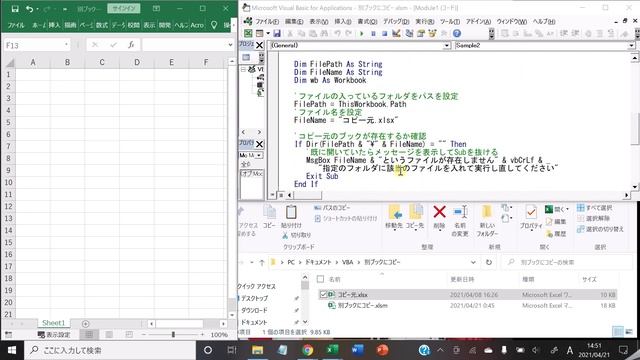The image size is (640, 360).
Task: Open the ファイル menu in VBA editor
Action: pyautogui.click(x=267, y=22)
